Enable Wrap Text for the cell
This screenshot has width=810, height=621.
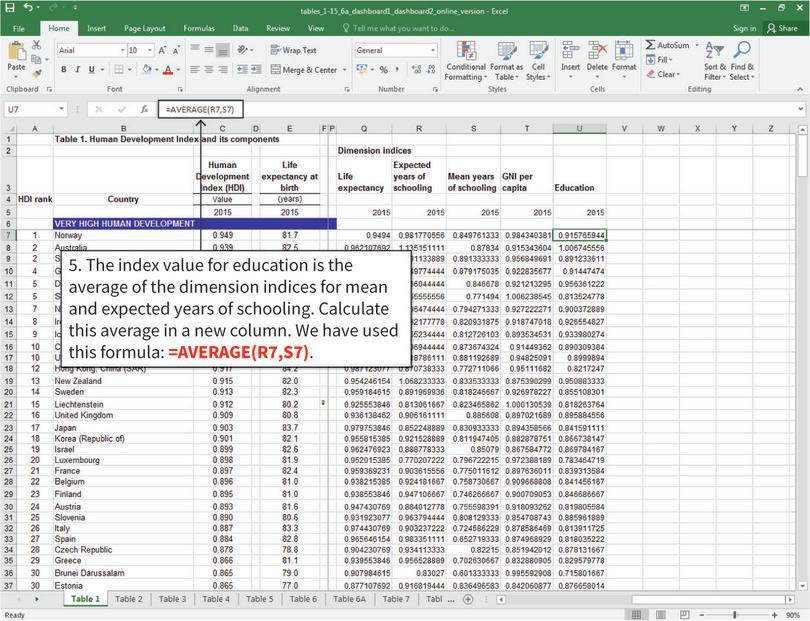297,50
